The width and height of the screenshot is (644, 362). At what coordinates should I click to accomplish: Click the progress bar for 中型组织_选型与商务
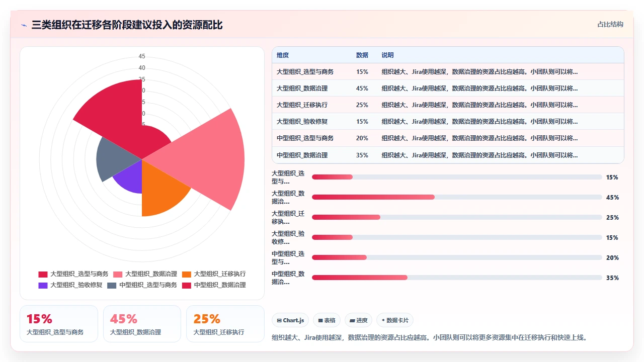[x=457, y=257]
